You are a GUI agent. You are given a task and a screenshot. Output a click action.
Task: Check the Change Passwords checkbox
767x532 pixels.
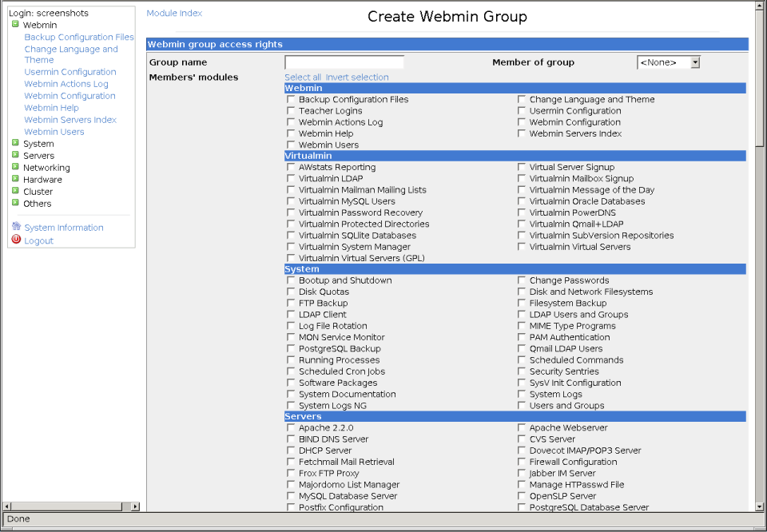coord(522,280)
